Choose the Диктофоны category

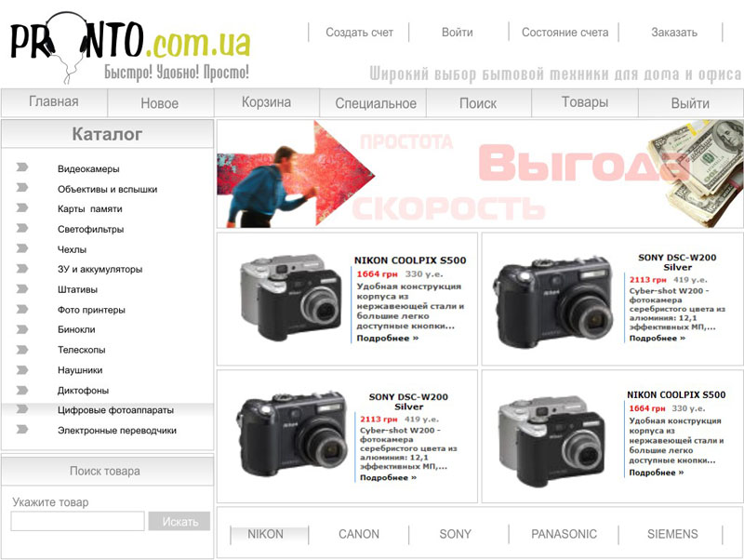(x=83, y=391)
